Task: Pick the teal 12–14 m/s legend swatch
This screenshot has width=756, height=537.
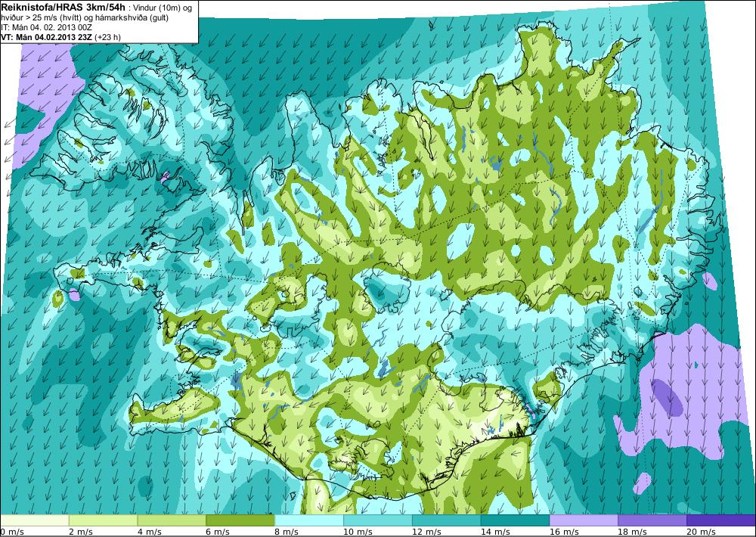Action: [447, 520]
